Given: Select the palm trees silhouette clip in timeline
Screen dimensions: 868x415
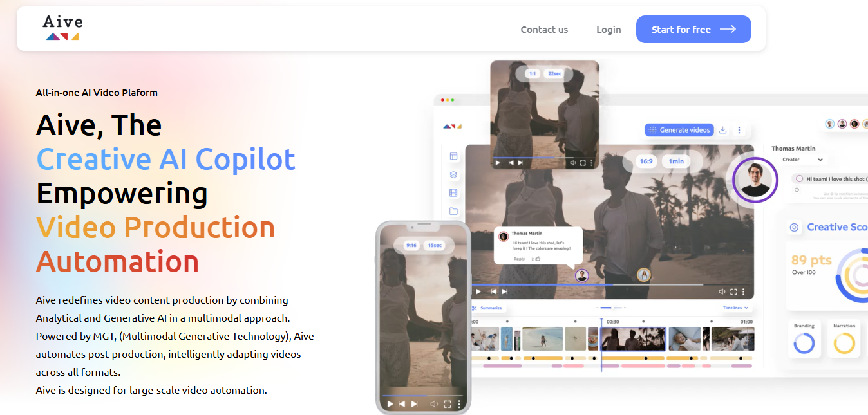Looking at the screenshot, I should pos(633,338).
